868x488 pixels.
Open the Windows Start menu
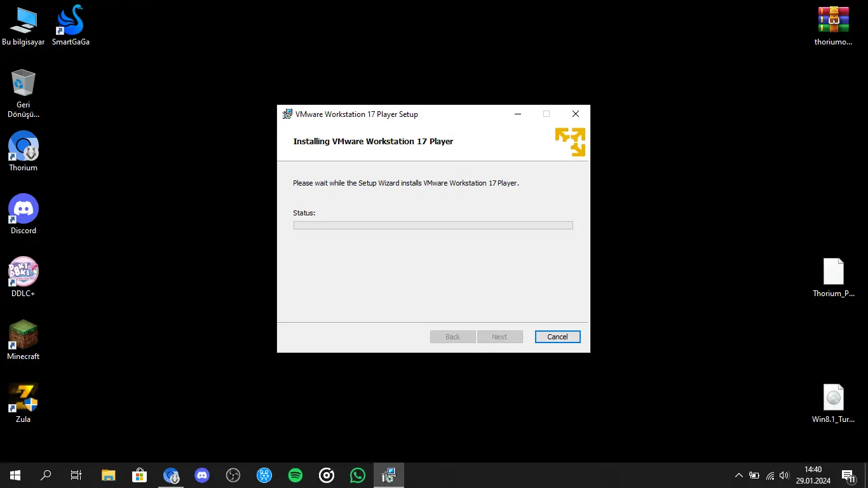pyautogui.click(x=15, y=475)
